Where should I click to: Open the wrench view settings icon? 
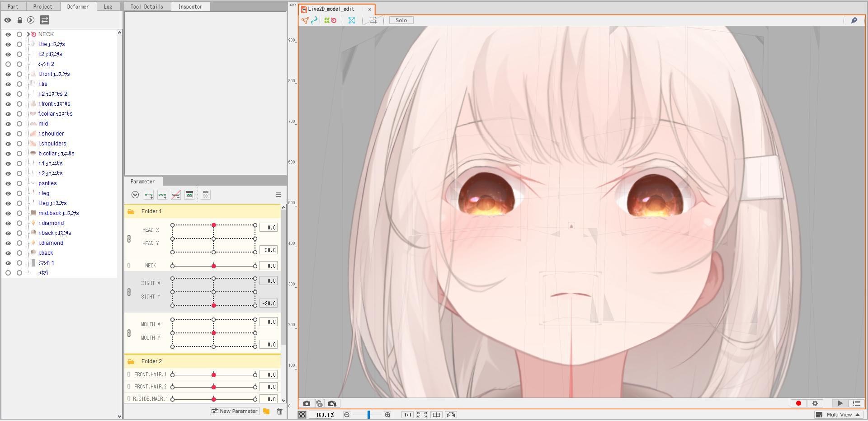[854, 20]
